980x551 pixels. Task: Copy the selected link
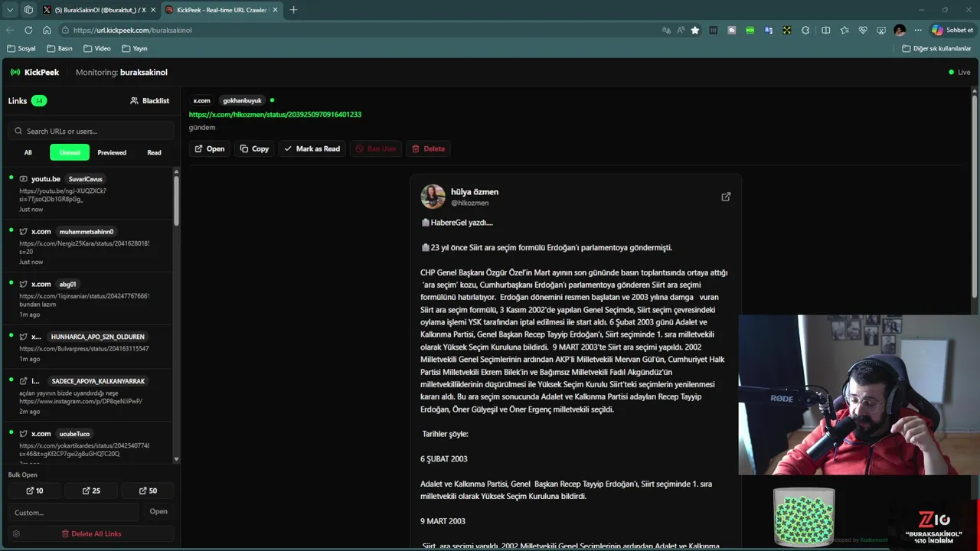pyautogui.click(x=254, y=148)
